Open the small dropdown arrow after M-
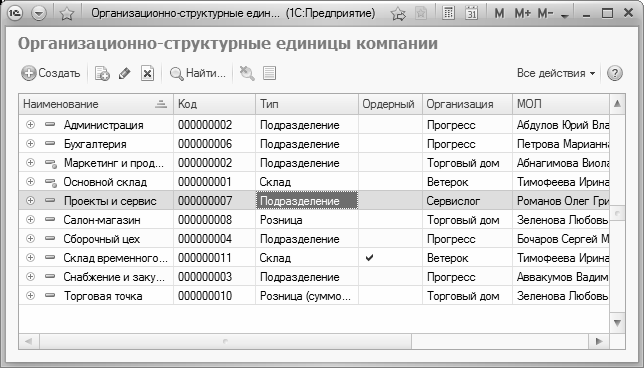This screenshot has width=644, height=368. point(565,16)
